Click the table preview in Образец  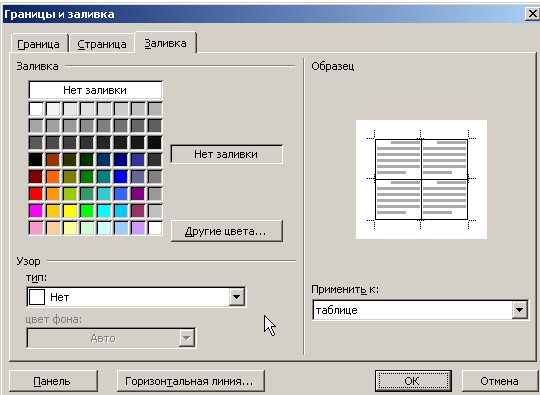[x=421, y=179]
